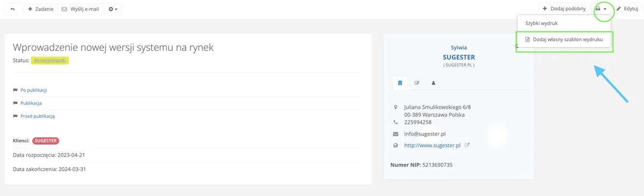The height and width of the screenshot is (196, 644).
Task: Switch to the company building tab
Action: (400, 83)
